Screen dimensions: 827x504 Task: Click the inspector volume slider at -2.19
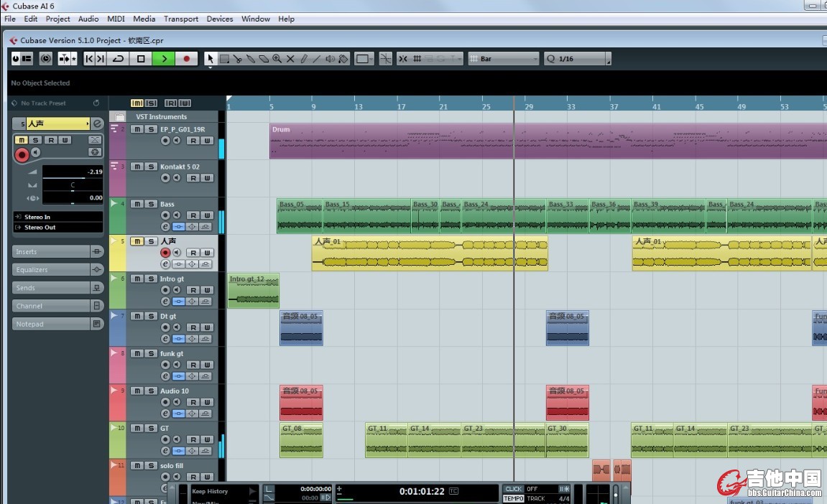73,172
